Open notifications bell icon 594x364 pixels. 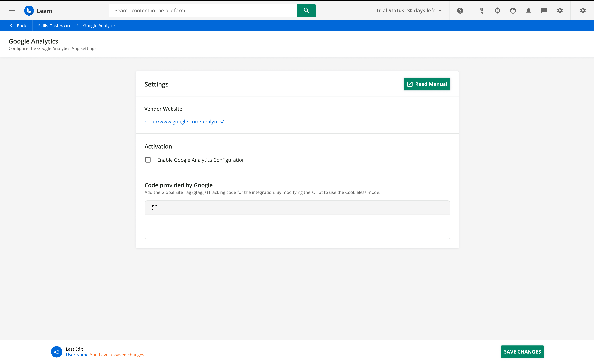pos(529,11)
